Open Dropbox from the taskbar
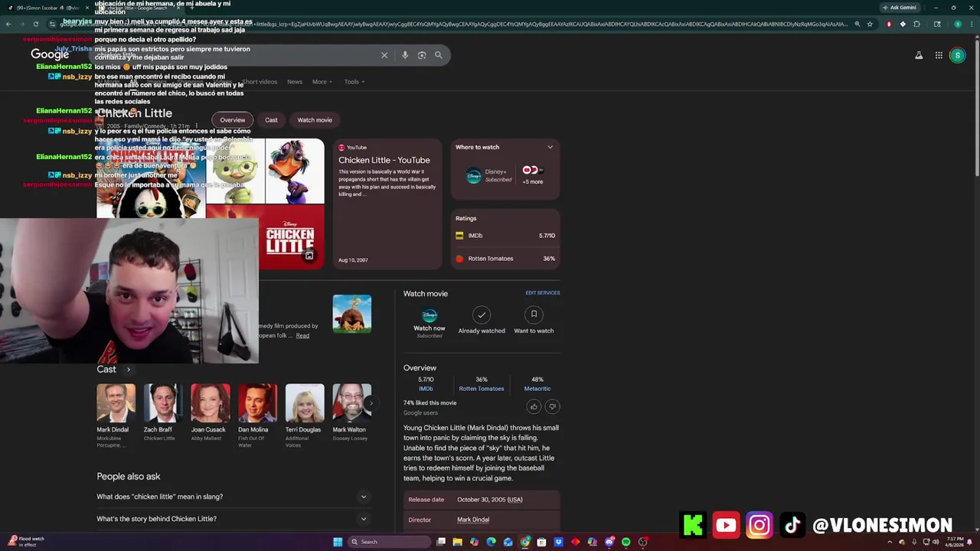980x551 pixels. coord(558,542)
